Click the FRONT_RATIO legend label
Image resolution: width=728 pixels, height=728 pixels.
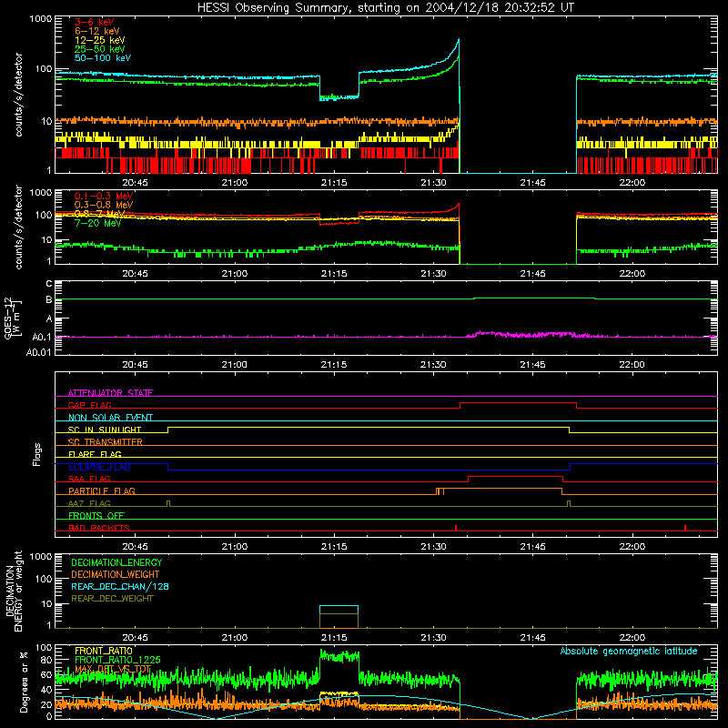coord(104,651)
